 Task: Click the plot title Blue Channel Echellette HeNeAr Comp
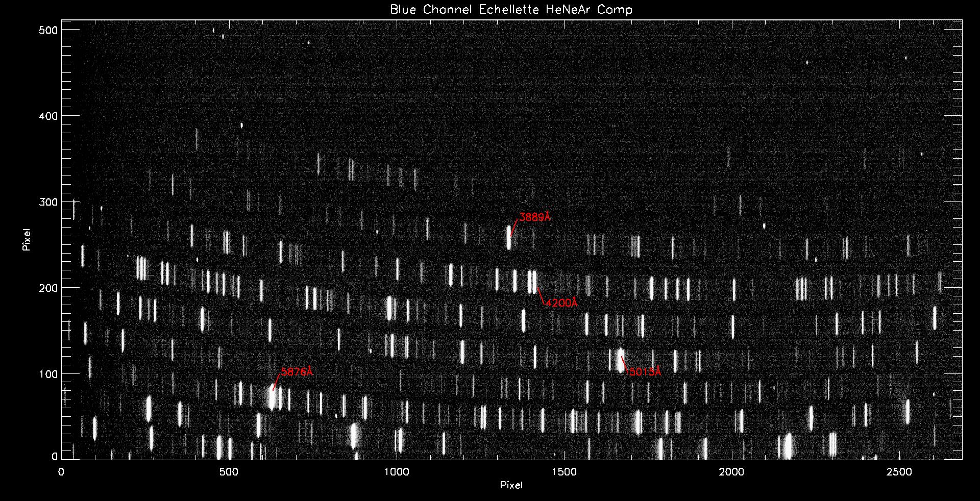511,10
